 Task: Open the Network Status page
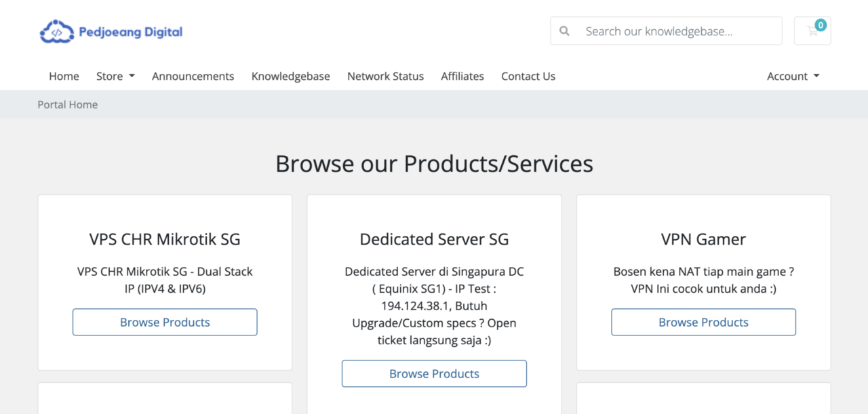tap(385, 77)
